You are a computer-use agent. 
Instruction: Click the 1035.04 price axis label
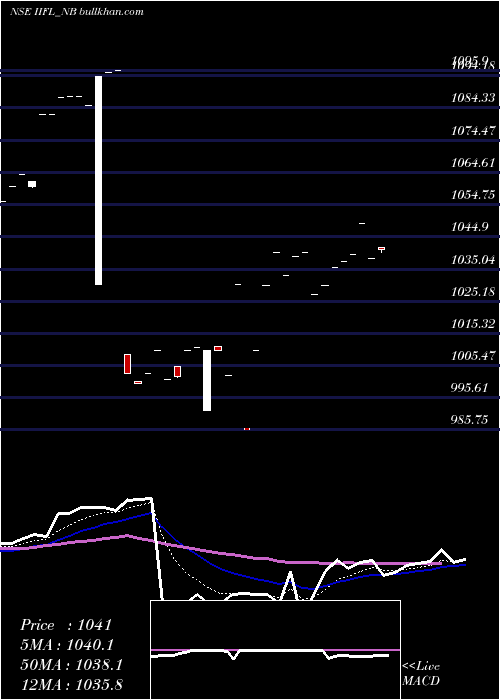tap(473, 259)
